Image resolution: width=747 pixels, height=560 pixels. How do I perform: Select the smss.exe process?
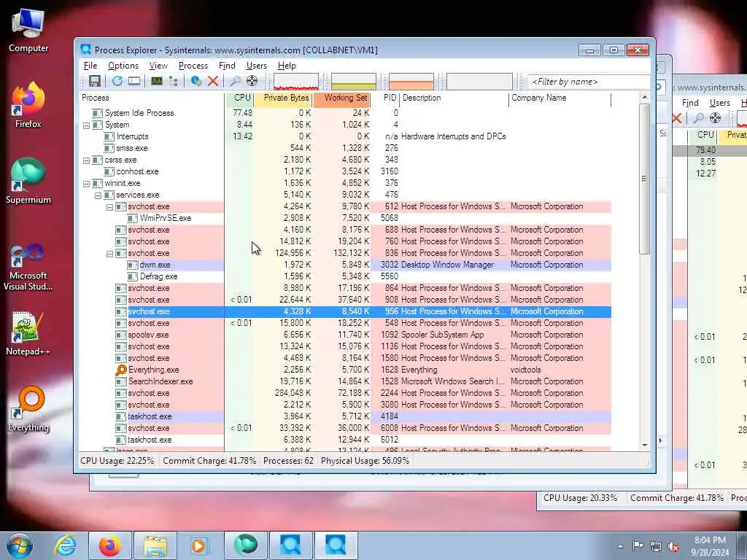(345, 148)
